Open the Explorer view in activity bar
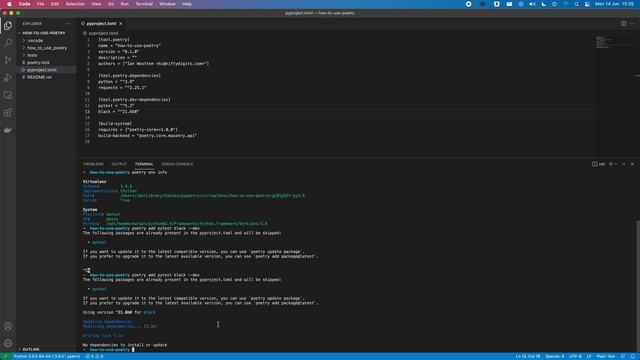 (x=8, y=26)
